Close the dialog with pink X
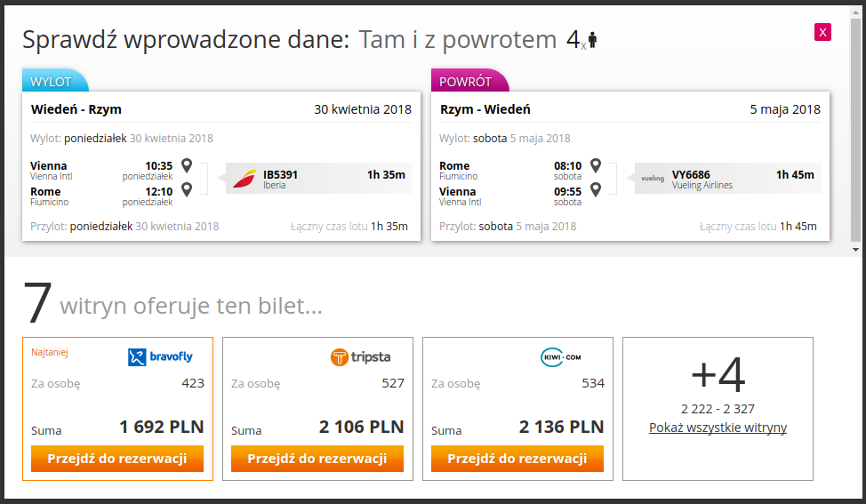866x504 pixels. (x=822, y=32)
